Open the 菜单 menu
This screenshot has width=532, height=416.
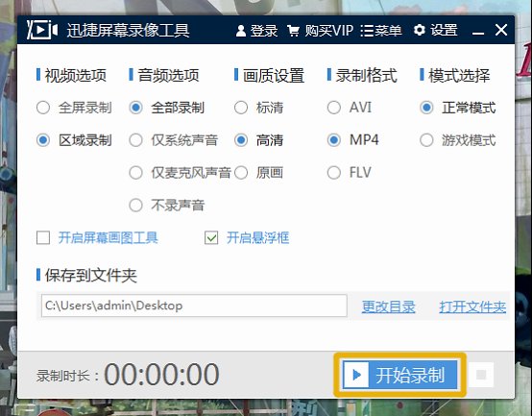[381, 31]
